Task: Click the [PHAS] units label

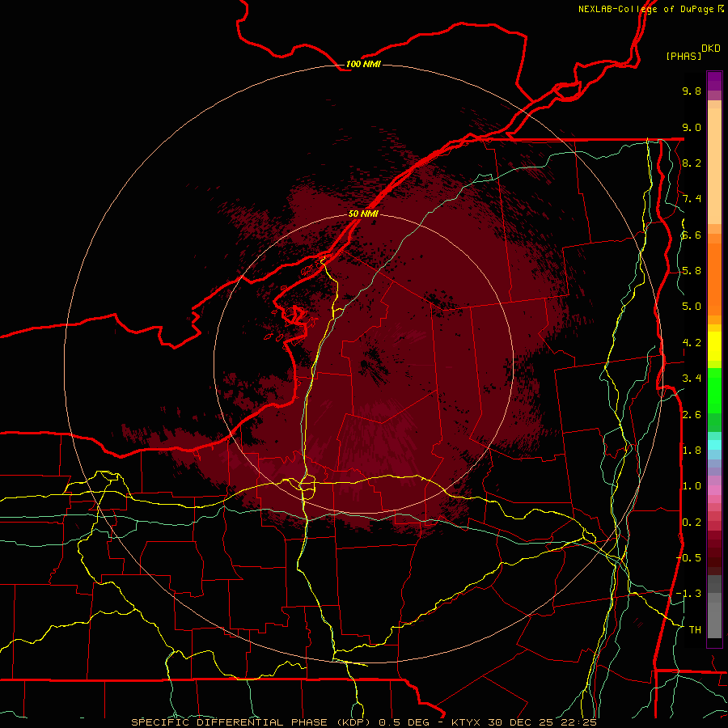Action: [684, 56]
